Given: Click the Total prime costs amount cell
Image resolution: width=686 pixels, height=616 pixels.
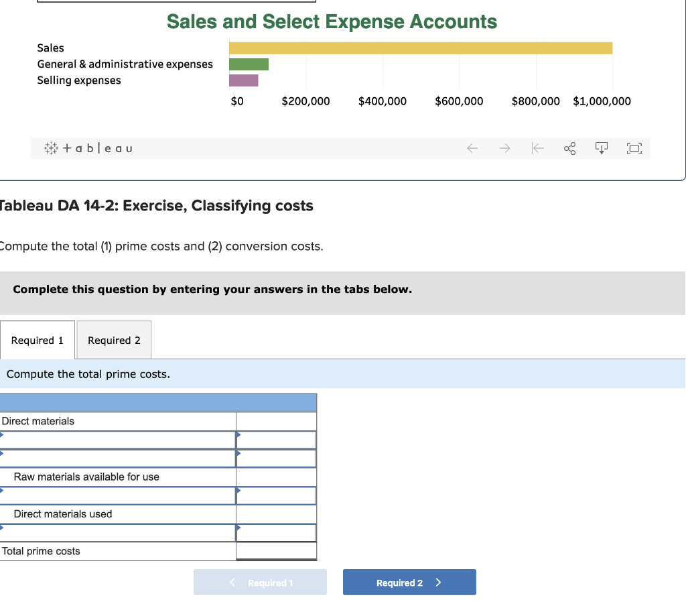Looking at the screenshot, I should (276, 551).
